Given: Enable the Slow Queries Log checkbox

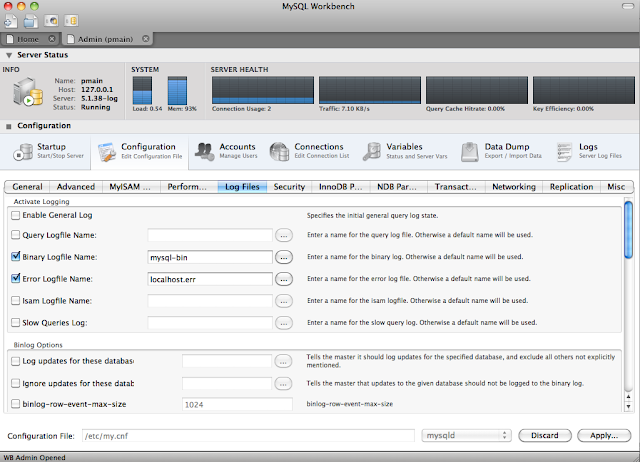Looking at the screenshot, I should coord(16,323).
